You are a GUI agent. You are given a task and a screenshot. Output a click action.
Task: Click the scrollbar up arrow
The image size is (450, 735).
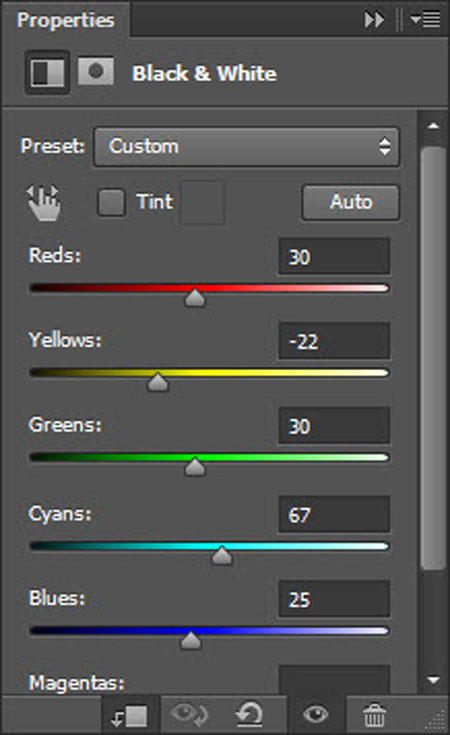pos(433,126)
